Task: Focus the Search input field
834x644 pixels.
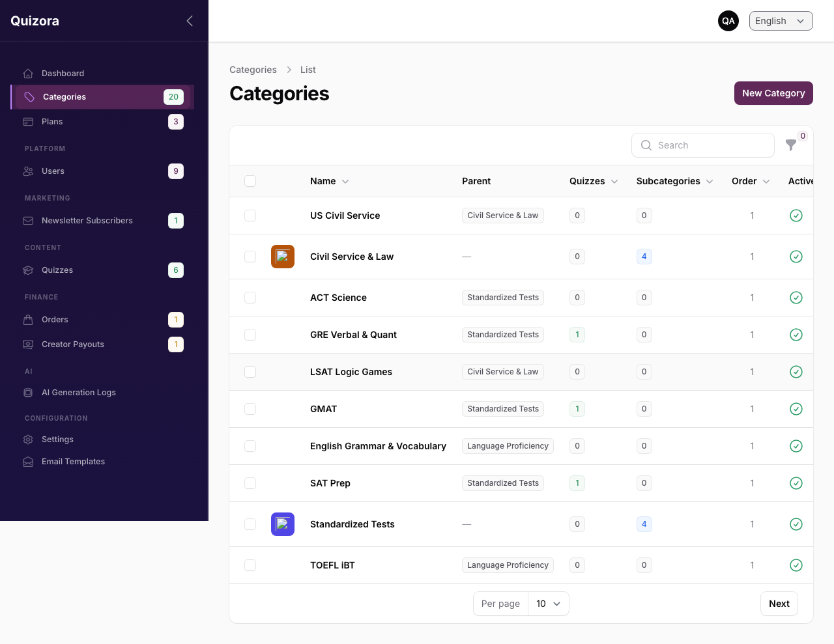Action: (703, 145)
